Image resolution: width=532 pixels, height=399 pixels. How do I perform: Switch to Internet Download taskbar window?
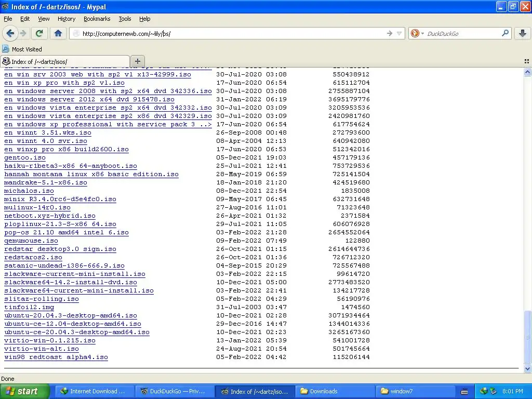94,391
